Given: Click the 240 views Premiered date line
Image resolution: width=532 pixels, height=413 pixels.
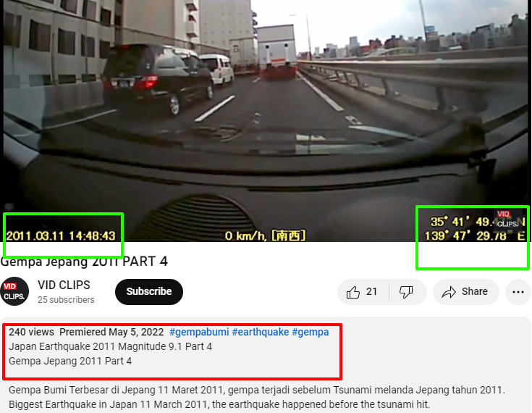Looking at the screenshot, I should pos(86,332).
